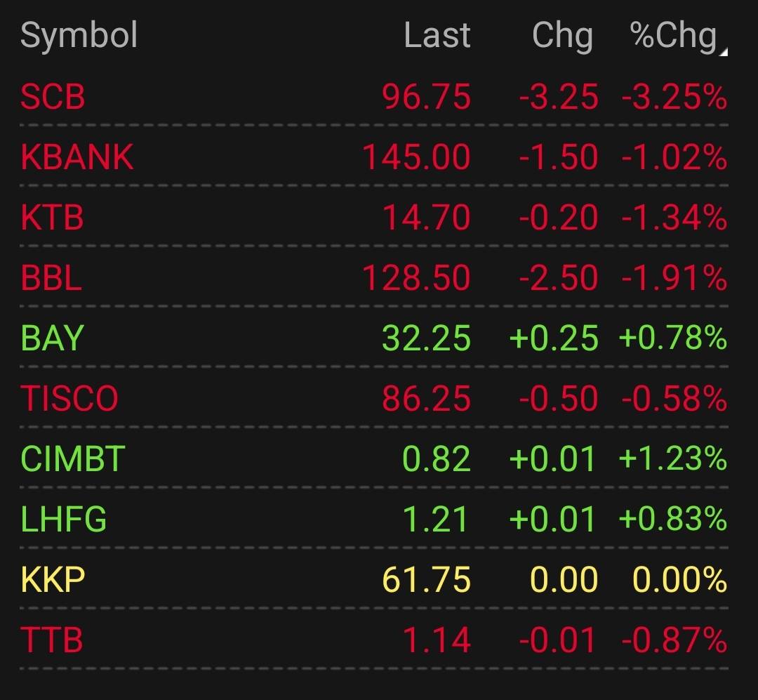This screenshot has width=758, height=700.
Task: Click the sort triangle beside %Chg
Action: (724, 52)
